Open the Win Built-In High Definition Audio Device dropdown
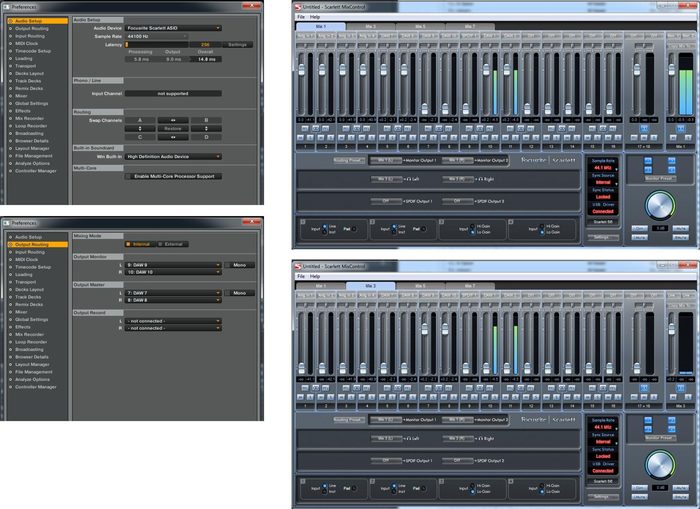 click(173, 157)
